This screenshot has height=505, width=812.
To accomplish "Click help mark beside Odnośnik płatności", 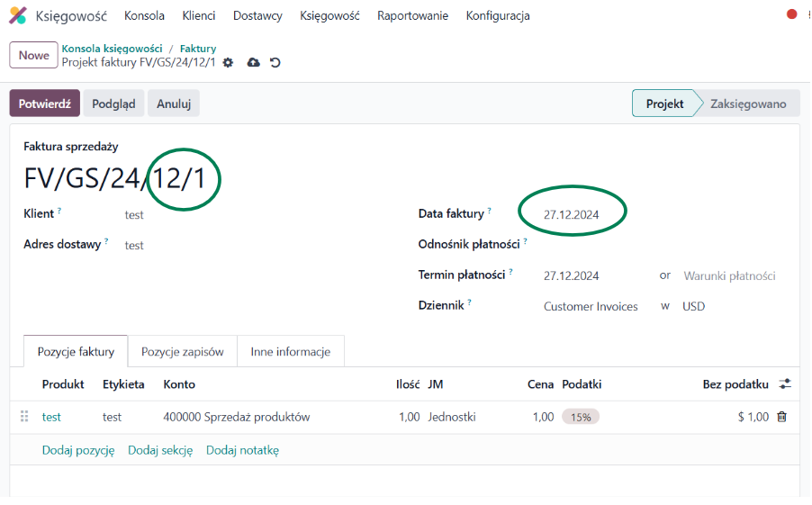I will [x=525, y=241].
